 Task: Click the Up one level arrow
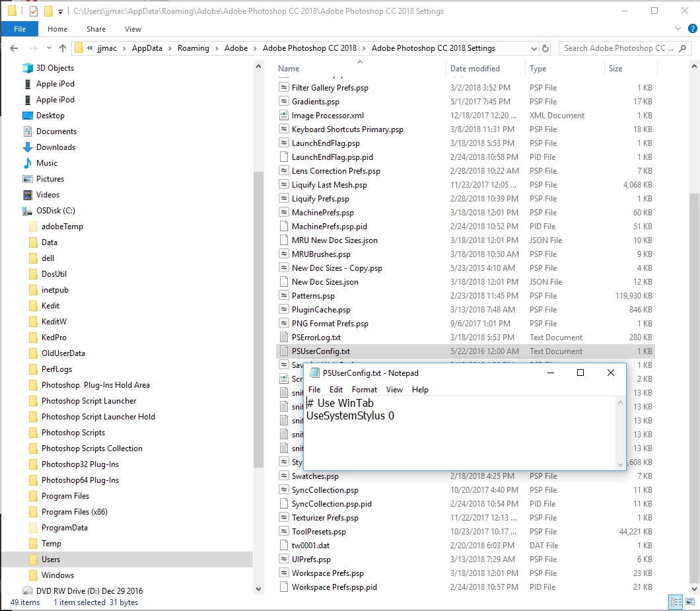click(63, 48)
